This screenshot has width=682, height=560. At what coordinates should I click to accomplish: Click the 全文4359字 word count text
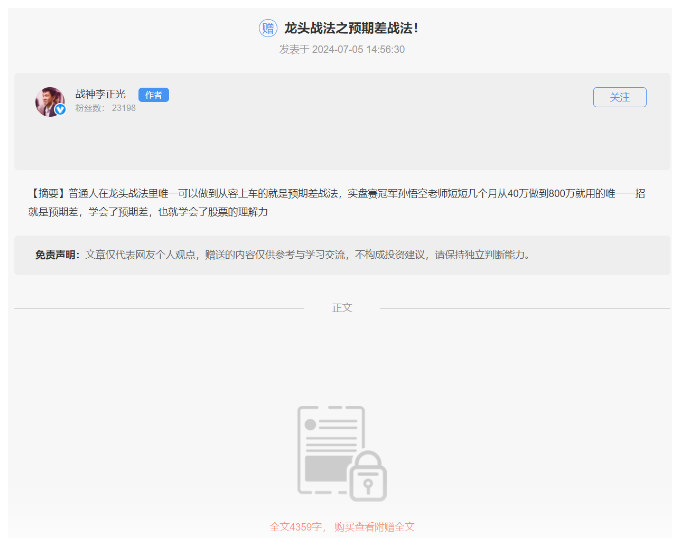[x=297, y=526]
